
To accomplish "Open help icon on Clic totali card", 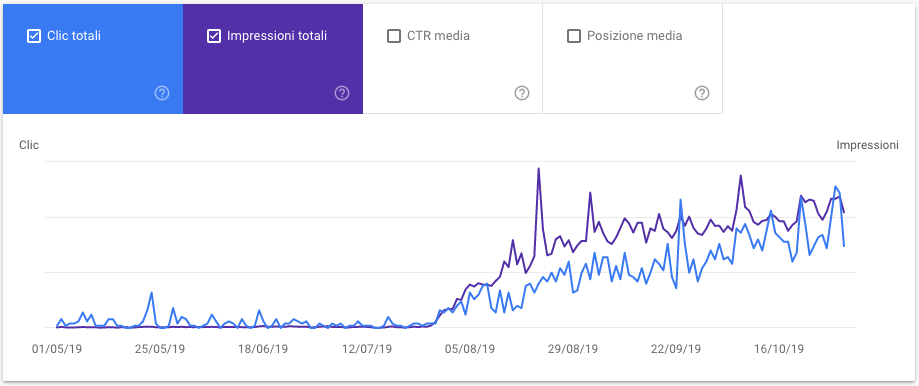I will pos(162,93).
